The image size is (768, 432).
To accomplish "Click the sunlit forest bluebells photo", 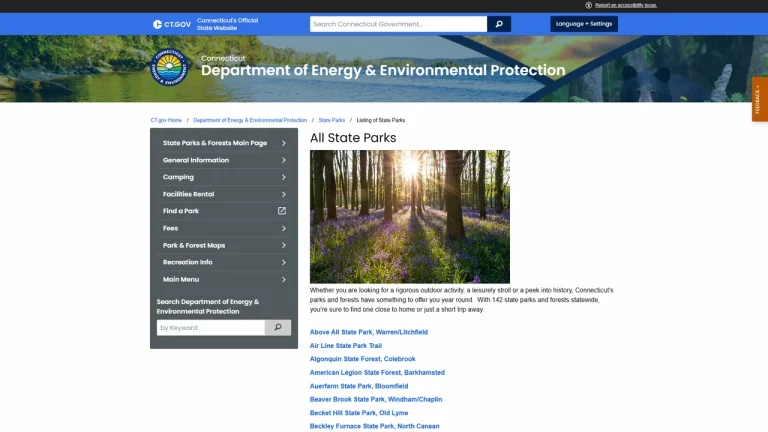I will (409, 216).
